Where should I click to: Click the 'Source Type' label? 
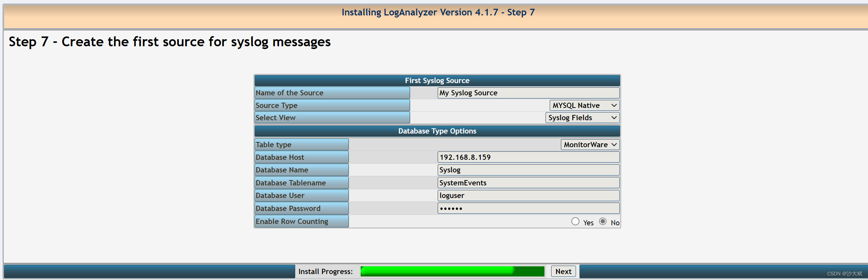[332, 105]
